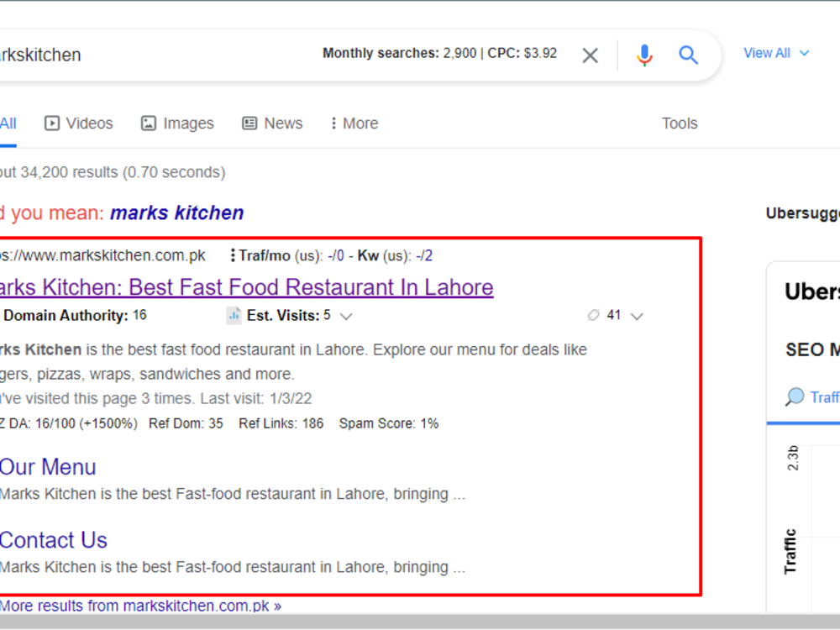This screenshot has width=840, height=630.
Task: Click the blue magnifier search icon
Action: [x=688, y=55]
